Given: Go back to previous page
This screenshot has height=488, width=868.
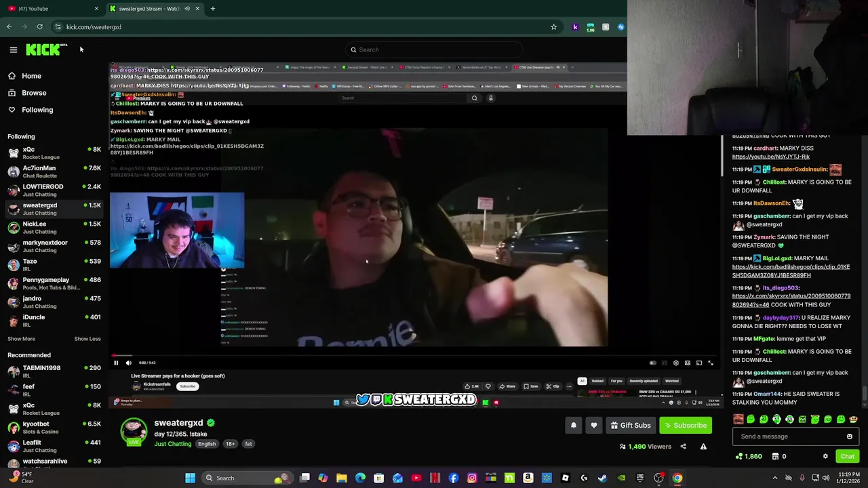Looking at the screenshot, I should tap(9, 27).
